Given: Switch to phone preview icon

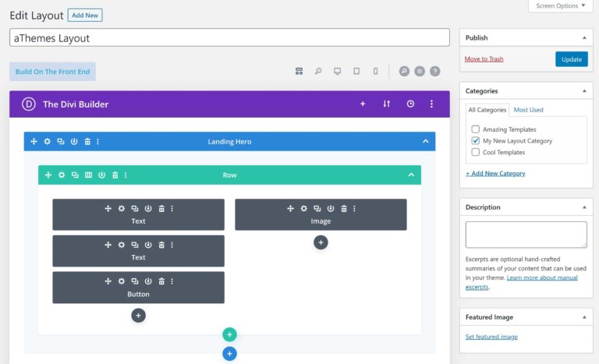Looking at the screenshot, I should tap(375, 71).
